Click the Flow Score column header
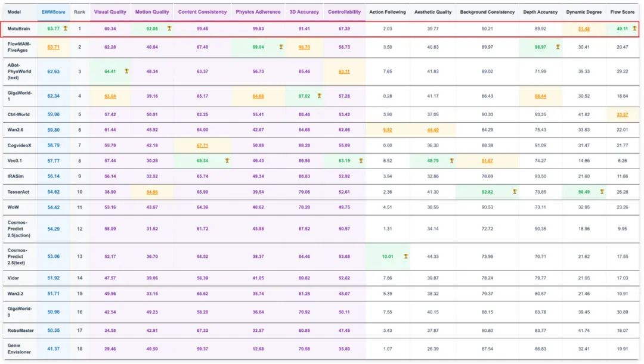 622,12
